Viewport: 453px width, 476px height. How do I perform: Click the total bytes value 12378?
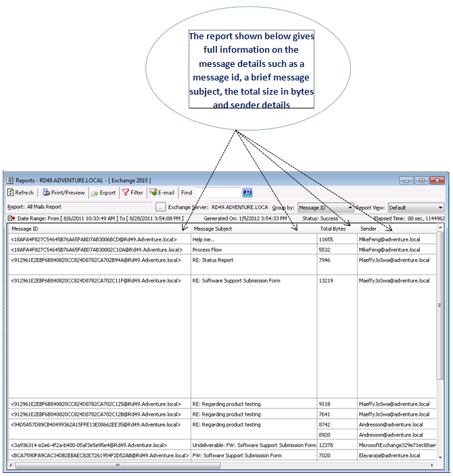pyautogui.click(x=326, y=446)
